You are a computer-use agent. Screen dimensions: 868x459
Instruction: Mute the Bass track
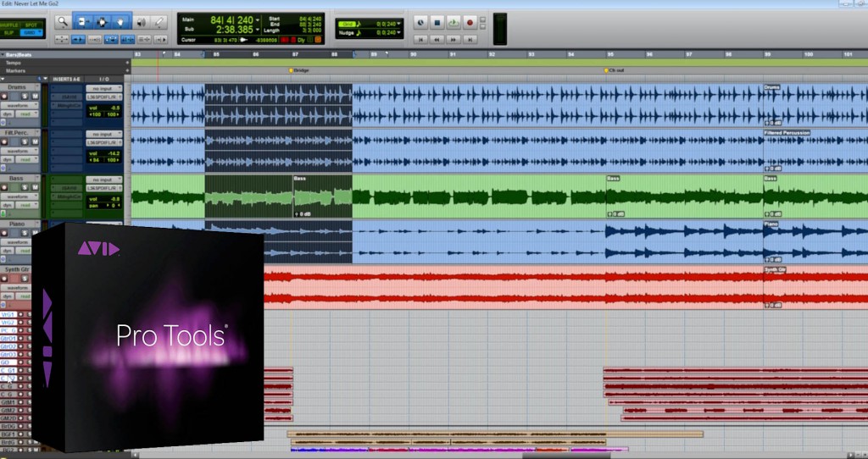35,188
